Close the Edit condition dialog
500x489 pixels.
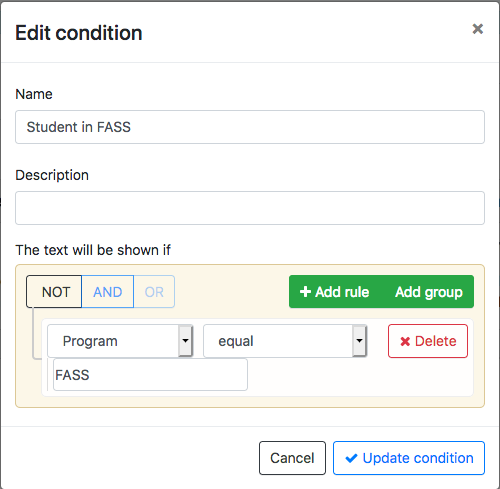[x=478, y=29]
